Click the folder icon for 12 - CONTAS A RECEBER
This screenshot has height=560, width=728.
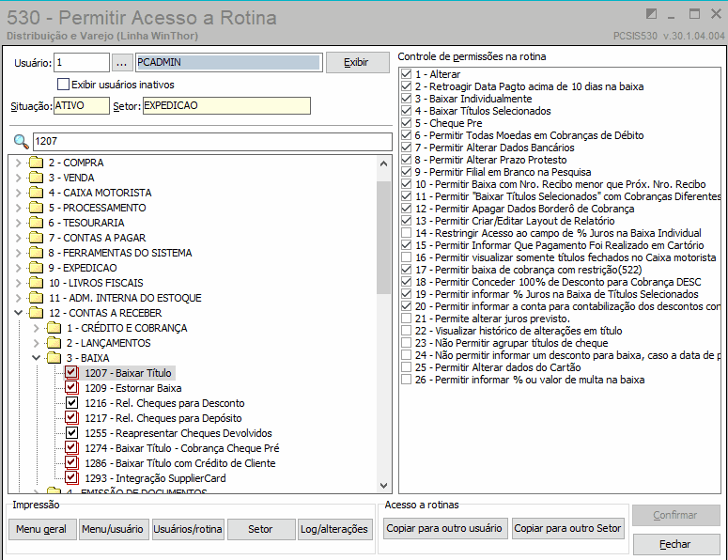tap(36, 313)
